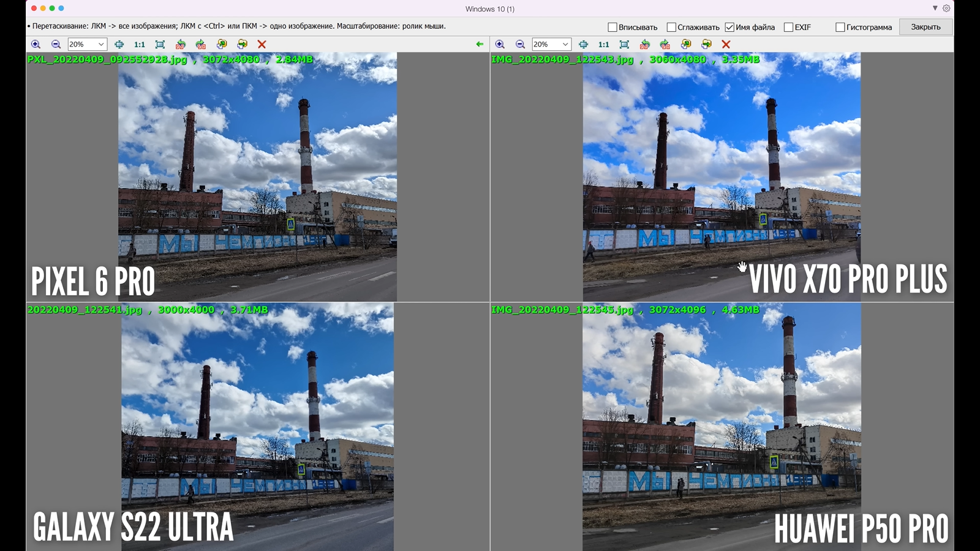Rotate right pane image 90° counterclockwise

644,44
